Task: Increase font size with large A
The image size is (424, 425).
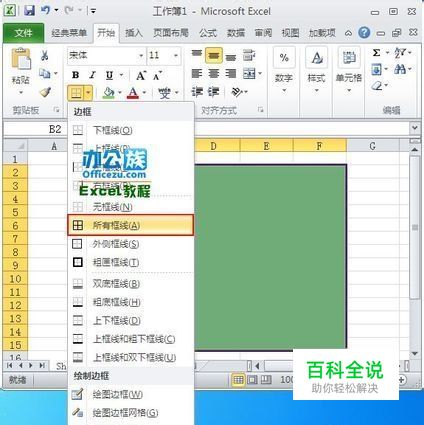Action: point(141,76)
